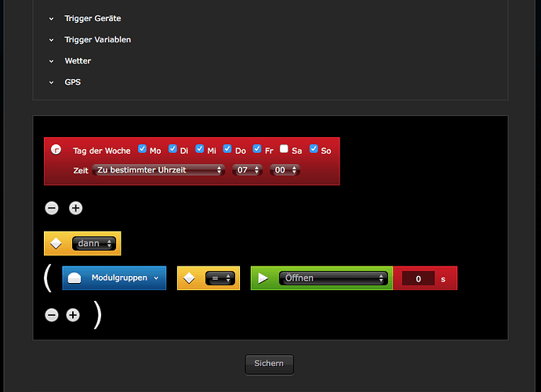Screen dimensions: 541x392
Task: Open the Modulgruppen dropdown
Action: click(x=114, y=278)
